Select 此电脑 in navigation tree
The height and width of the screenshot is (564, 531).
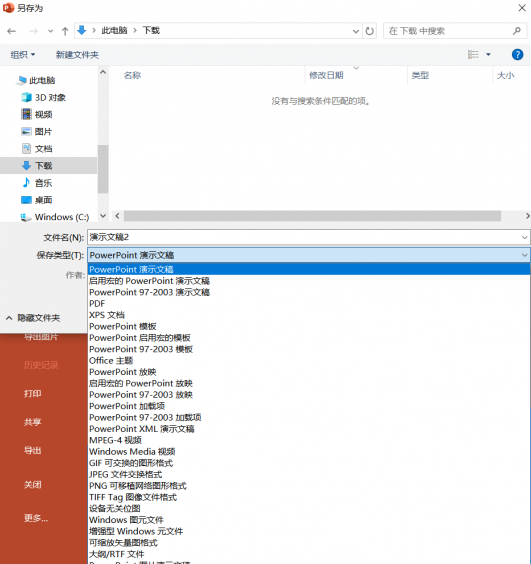pyautogui.click(x=36, y=80)
